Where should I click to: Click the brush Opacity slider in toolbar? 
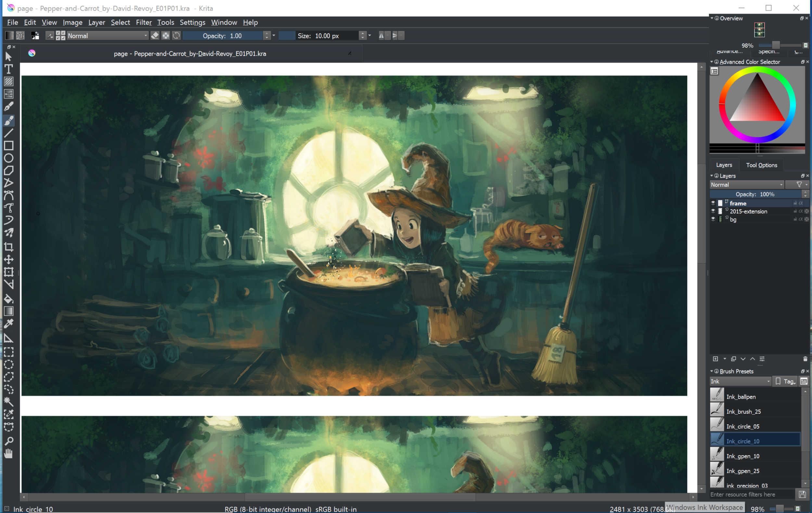click(222, 36)
